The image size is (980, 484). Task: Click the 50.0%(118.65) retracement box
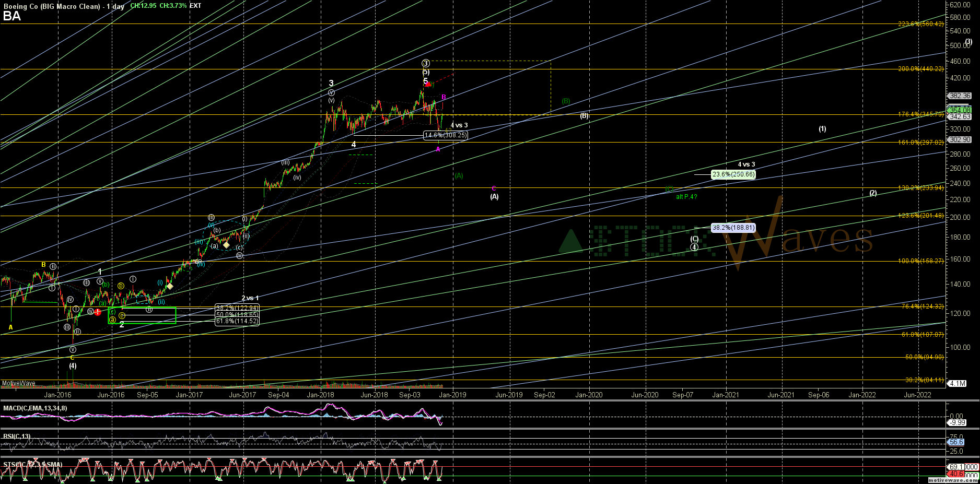point(237,315)
